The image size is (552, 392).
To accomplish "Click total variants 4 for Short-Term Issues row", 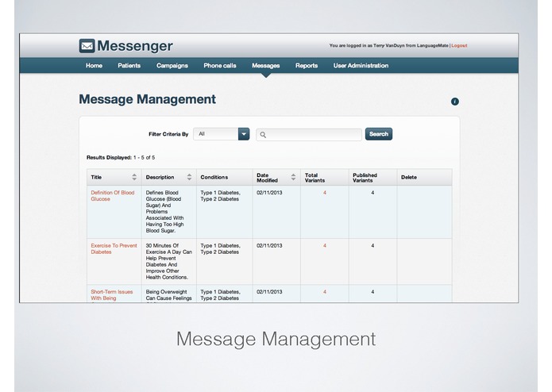I will (x=325, y=292).
